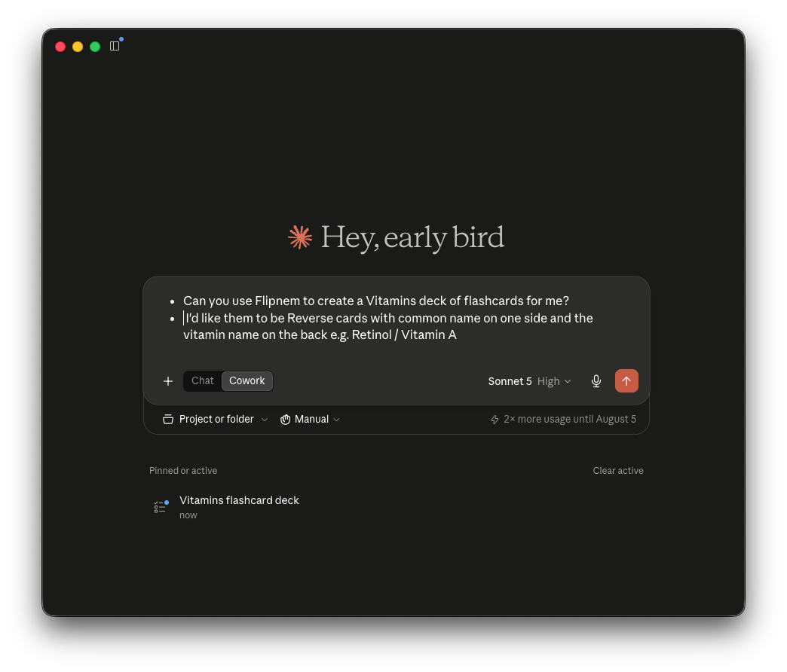The width and height of the screenshot is (787, 672).
Task: Click the Pinned or active heading
Action: (x=183, y=470)
